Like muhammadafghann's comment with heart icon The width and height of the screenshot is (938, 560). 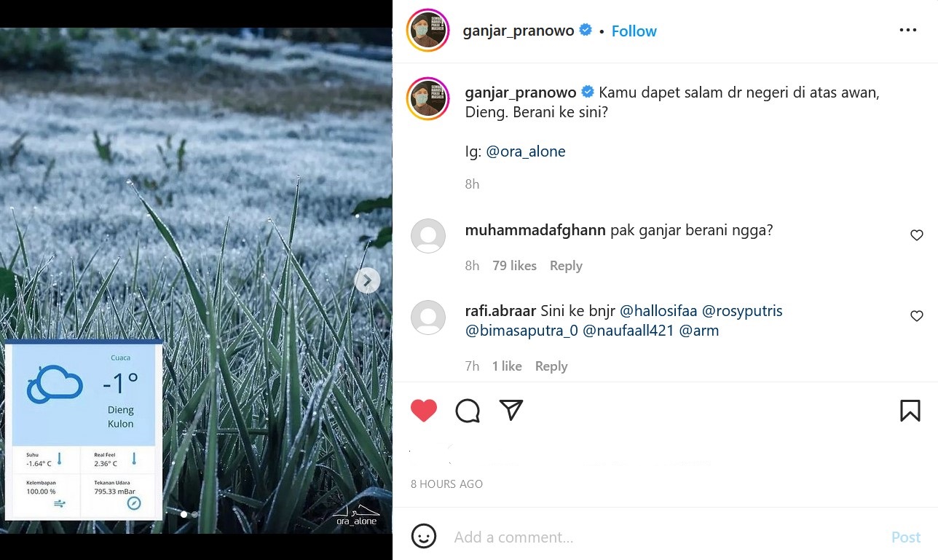917,235
